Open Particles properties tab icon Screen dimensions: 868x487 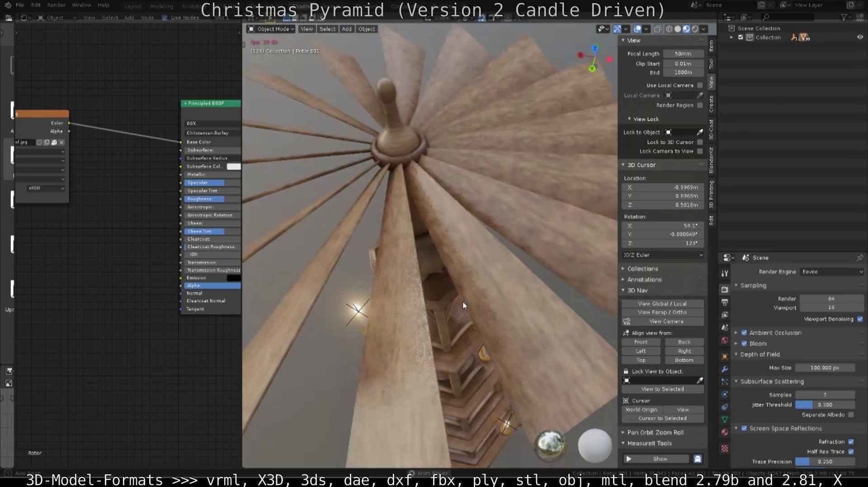[x=725, y=382]
